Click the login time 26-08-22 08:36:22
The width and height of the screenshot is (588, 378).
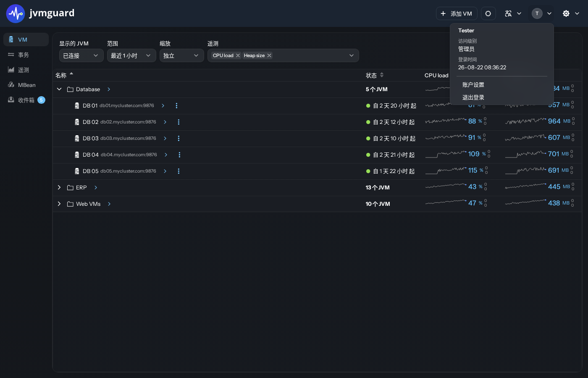[482, 68]
